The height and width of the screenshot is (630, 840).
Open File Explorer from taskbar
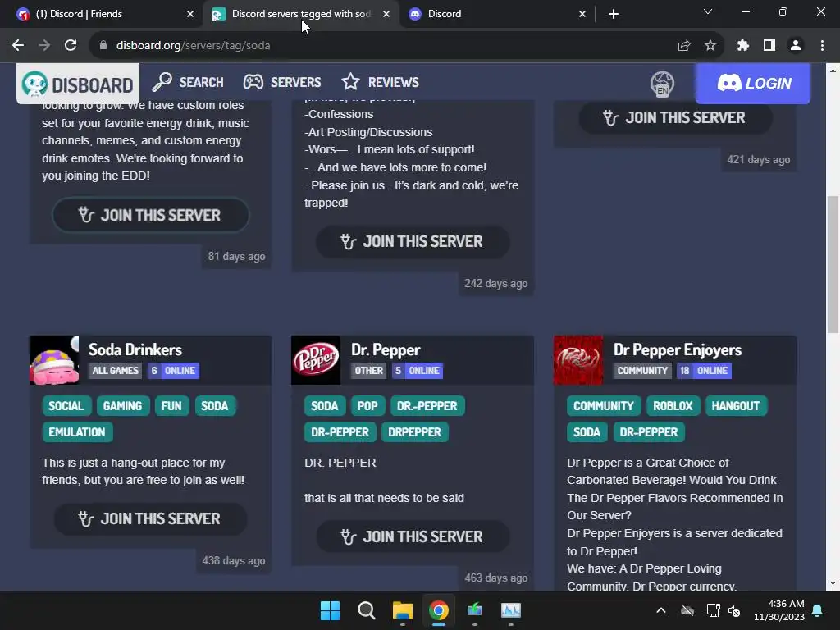402,610
